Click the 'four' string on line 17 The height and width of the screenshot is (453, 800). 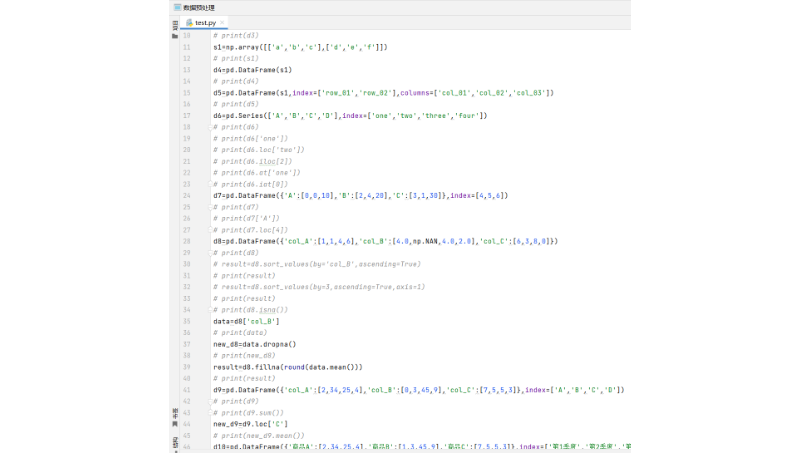[467, 116]
